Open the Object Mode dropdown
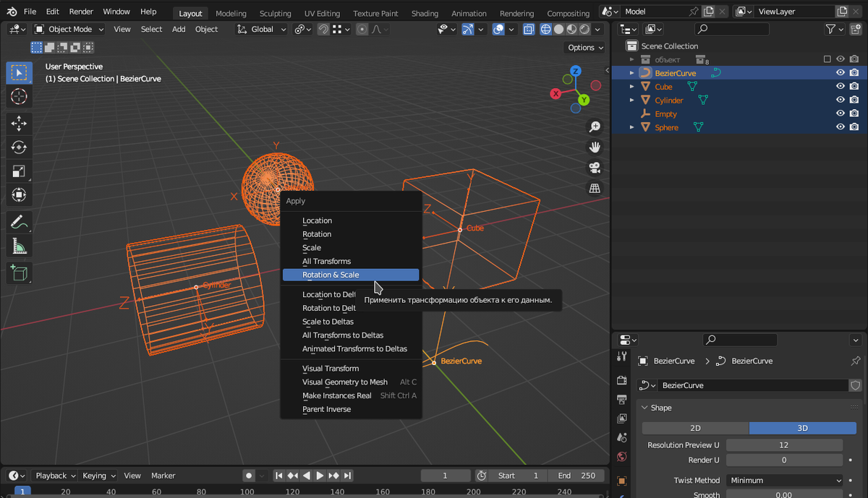The height and width of the screenshot is (498, 868). pyautogui.click(x=69, y=29)
